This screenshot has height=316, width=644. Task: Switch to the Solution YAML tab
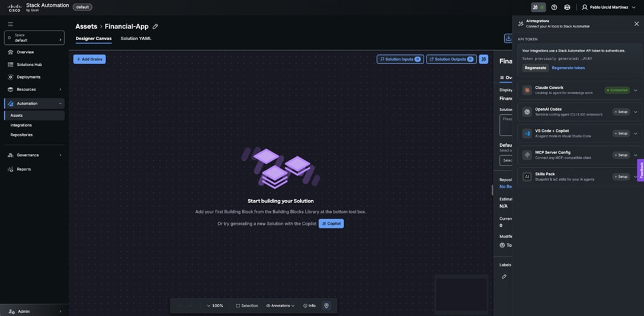tap(136, 38)
